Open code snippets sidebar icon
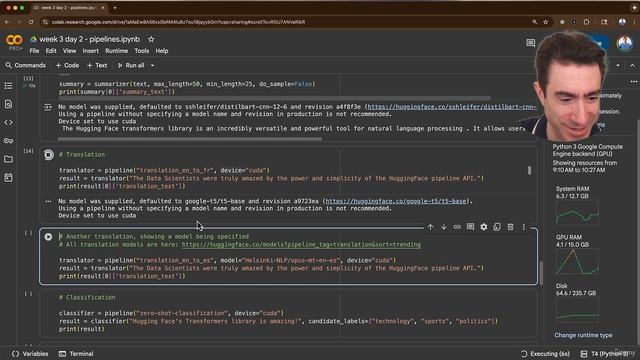Viewport: 640px width, 360px height. [8, 122]
